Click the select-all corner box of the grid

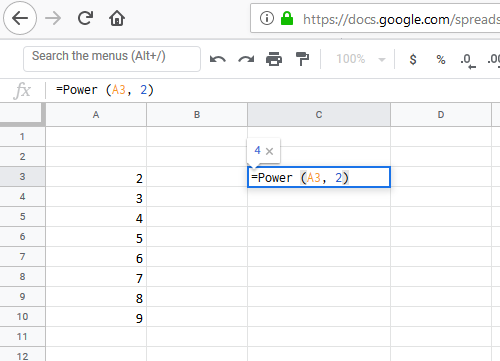point(21,114)
